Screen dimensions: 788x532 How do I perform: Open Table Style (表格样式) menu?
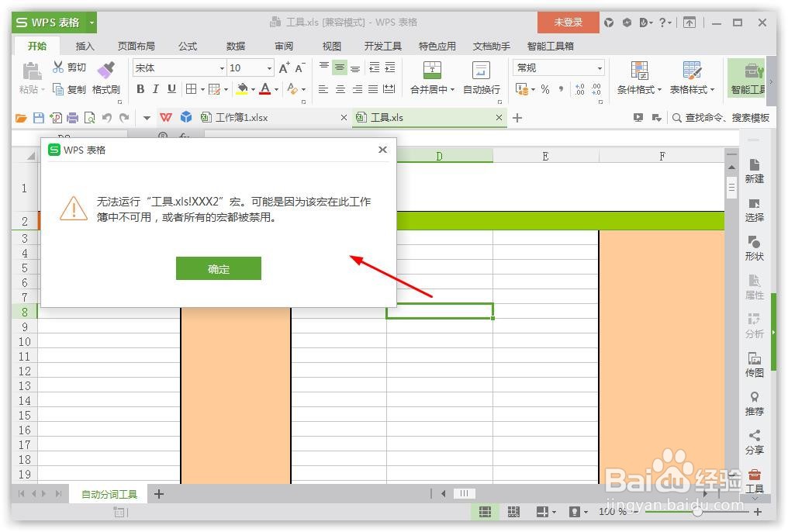[x=692, y=78]
